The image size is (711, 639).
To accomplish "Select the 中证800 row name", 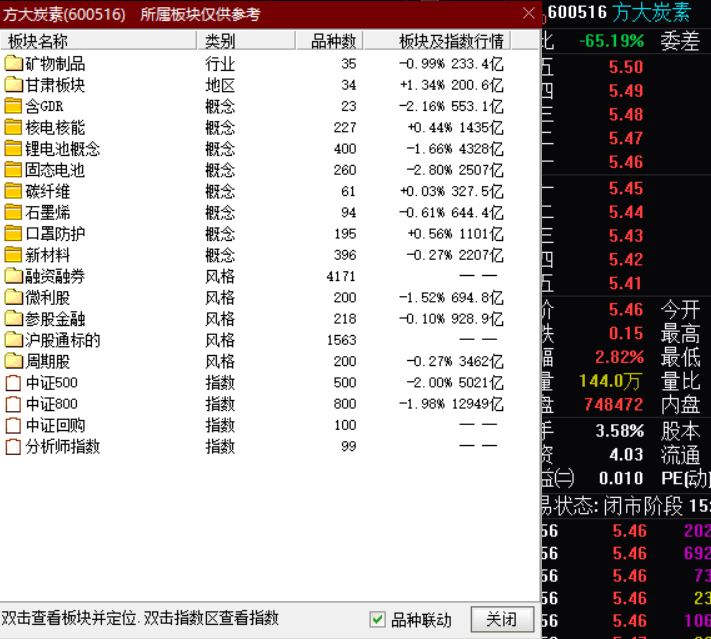I will point(51,405).
